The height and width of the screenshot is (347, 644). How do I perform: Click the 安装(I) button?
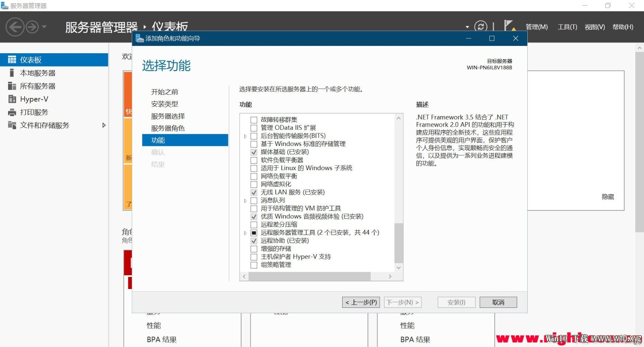click(456, 302)
